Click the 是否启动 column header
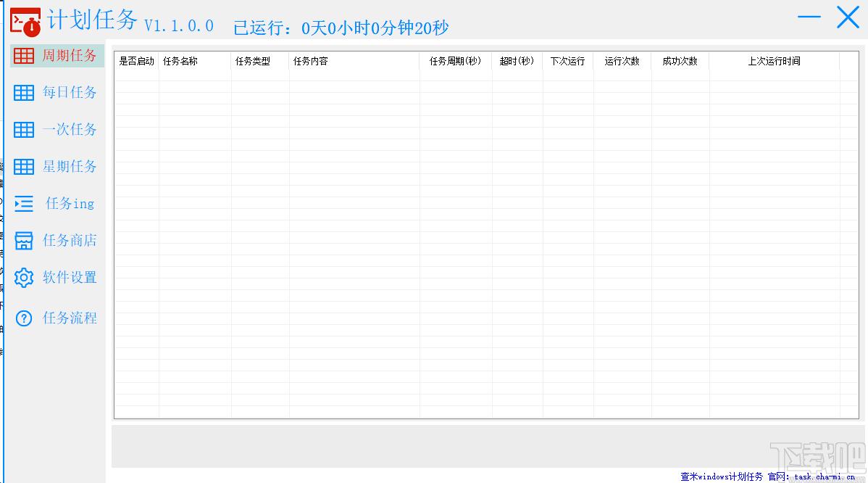The image size is (868, 483). [137, 62]
